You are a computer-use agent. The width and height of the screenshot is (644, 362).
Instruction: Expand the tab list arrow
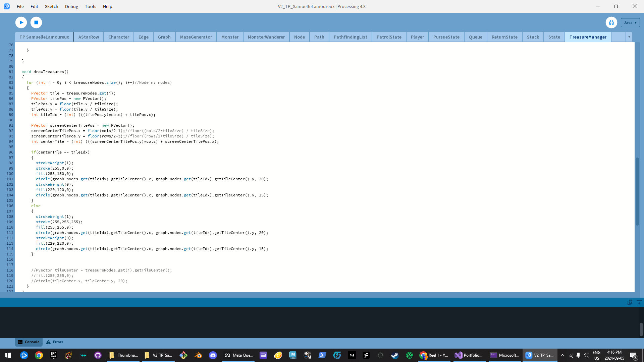[629, 37]
